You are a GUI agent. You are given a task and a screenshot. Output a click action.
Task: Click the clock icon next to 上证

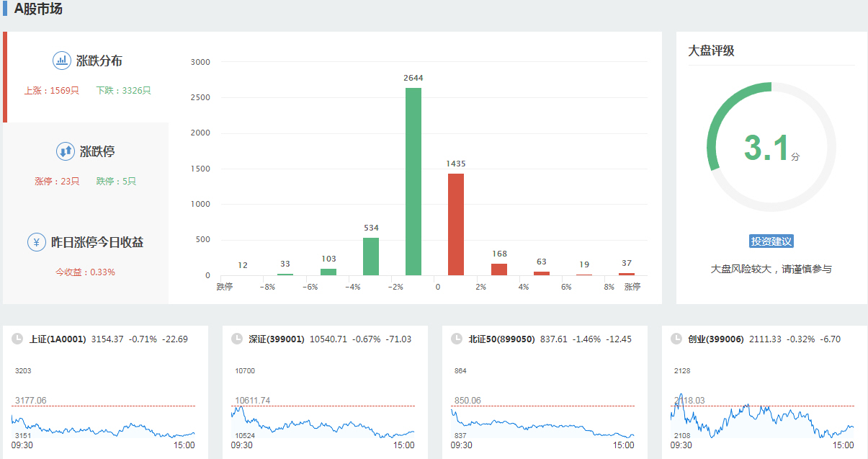tap(17, 339)
